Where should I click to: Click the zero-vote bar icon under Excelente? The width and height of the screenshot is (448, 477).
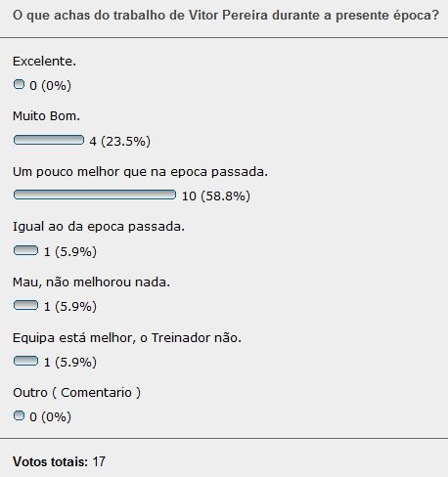click(x=19, y=84)
